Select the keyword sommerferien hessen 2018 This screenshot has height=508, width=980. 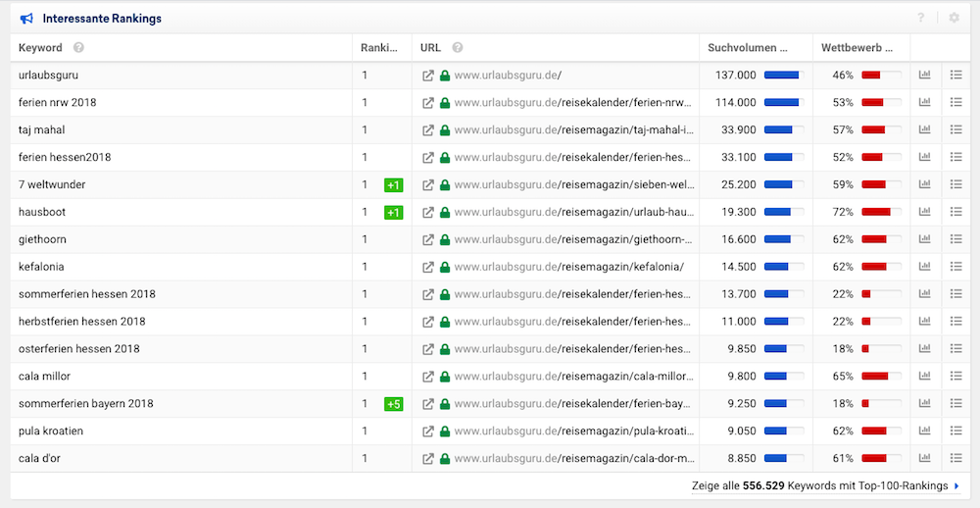point(87,294)
